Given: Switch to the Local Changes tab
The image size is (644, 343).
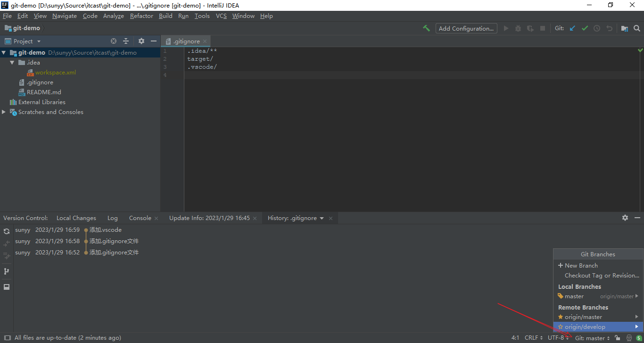Looking at the screenshot, I should pyautogui.click(x=76, y=218).
